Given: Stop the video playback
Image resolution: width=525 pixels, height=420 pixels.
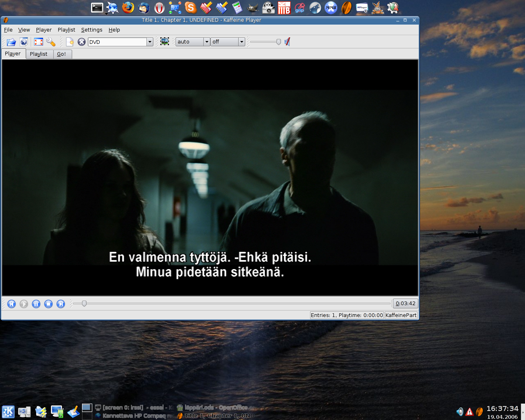Looking at the screenshot, I should pyautogui.click(x=48, y=304).
